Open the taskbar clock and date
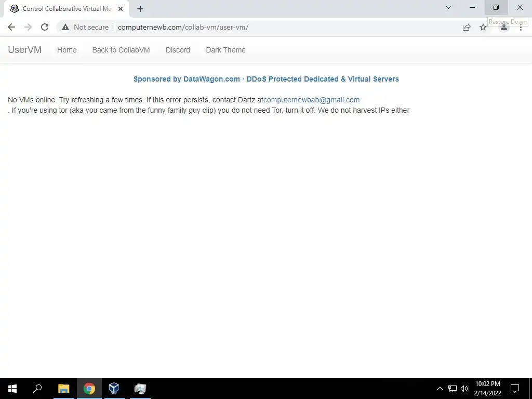 (487, 389)
